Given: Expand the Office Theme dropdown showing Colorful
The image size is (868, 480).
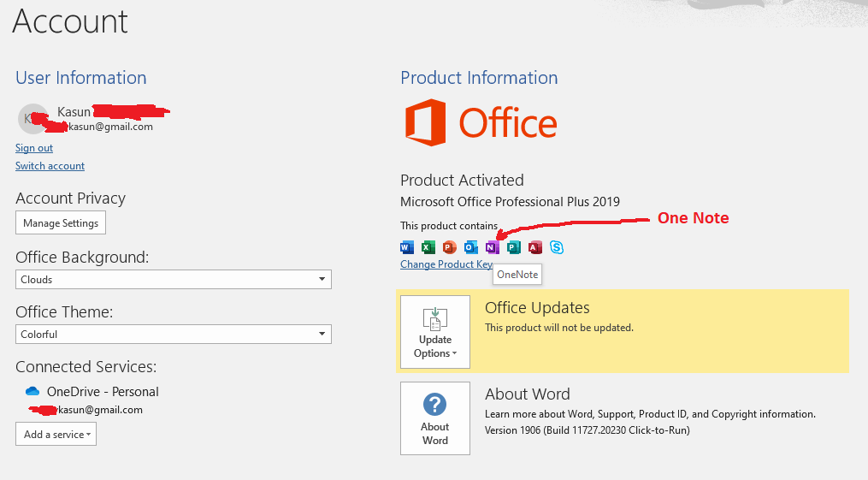Looking at the screenshot, I should tap(174, 335).
